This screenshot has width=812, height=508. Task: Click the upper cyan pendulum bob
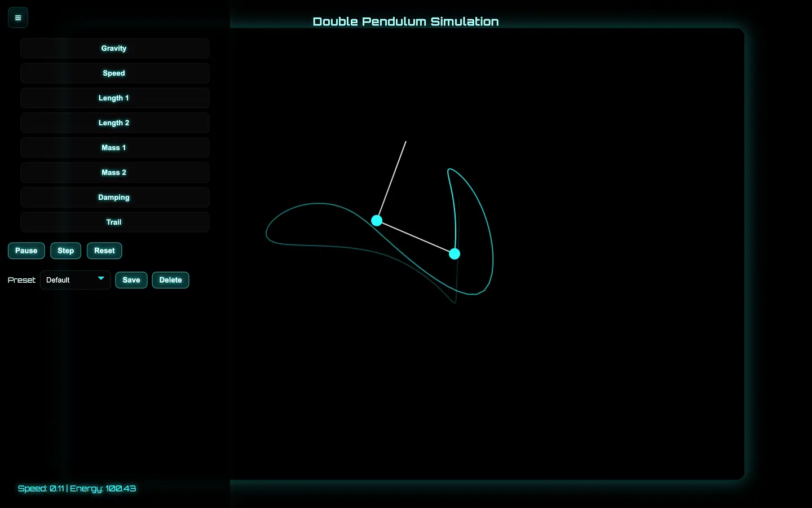377,221
